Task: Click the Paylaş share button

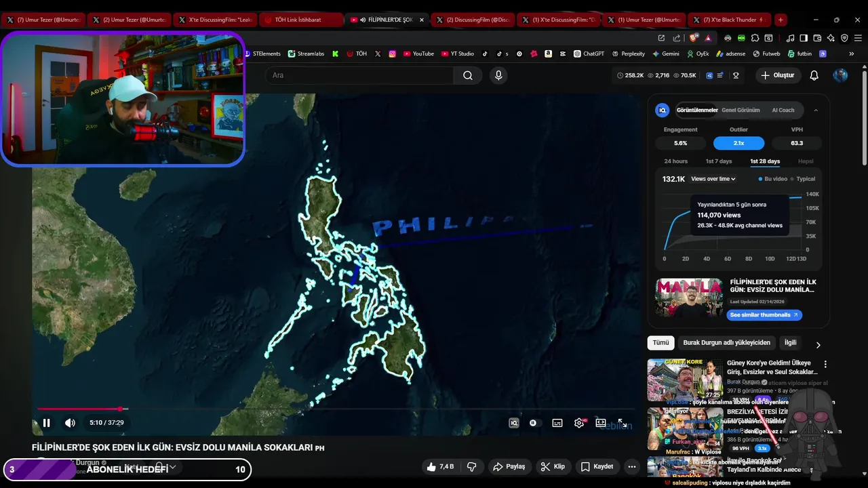Action: [x=509, y=466]
